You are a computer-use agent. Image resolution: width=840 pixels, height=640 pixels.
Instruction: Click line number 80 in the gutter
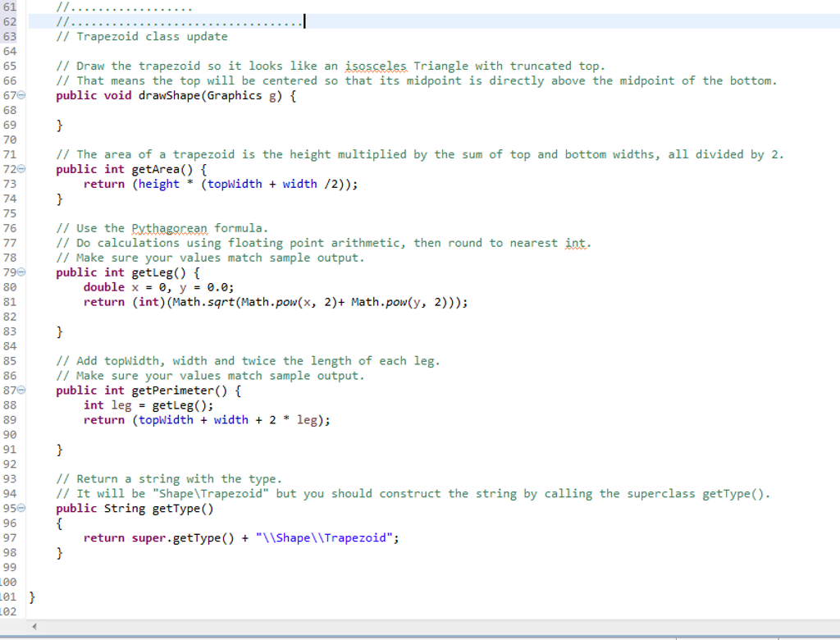11,286
